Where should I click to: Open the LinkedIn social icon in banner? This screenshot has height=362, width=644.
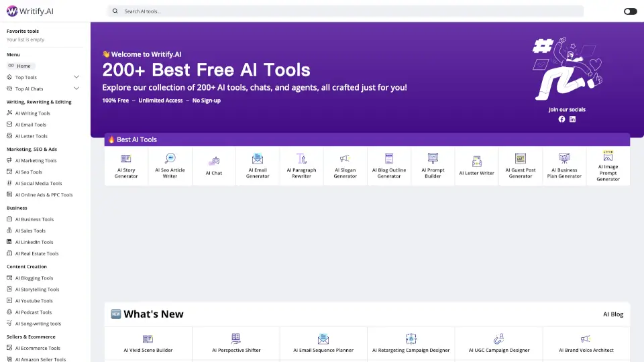(x=572, y=119)
